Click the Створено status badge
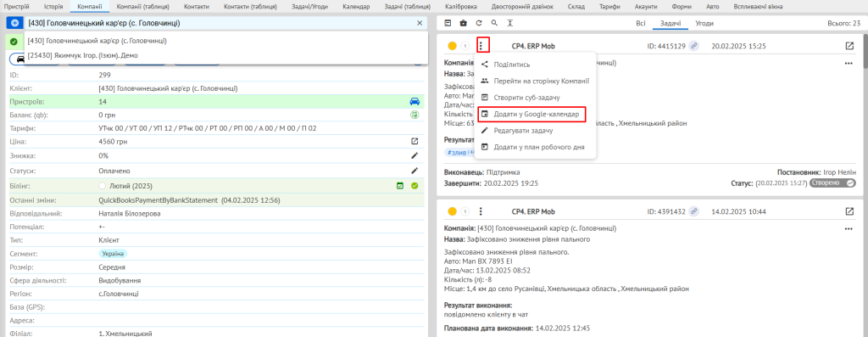 pos(832,183)
